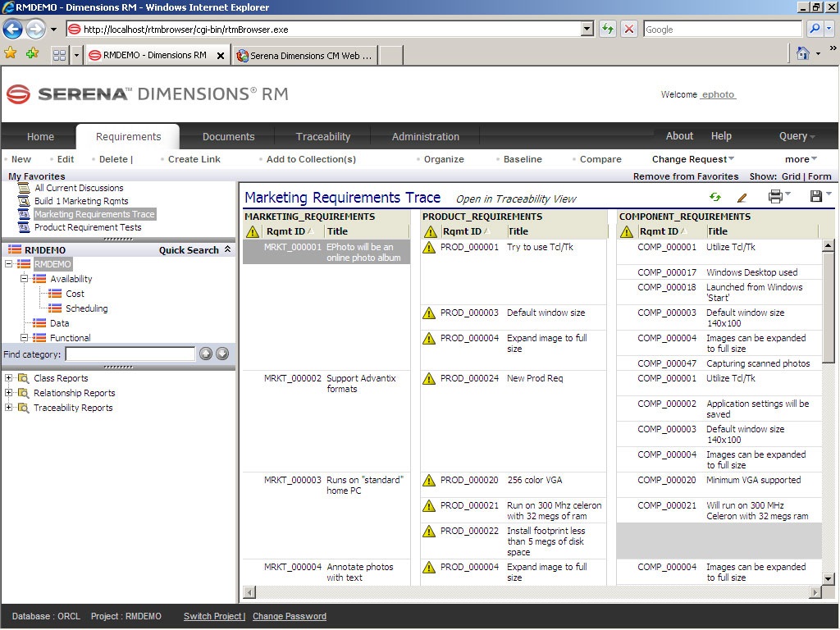Click the browser Forward arrow button

click(x=35, y=29)
